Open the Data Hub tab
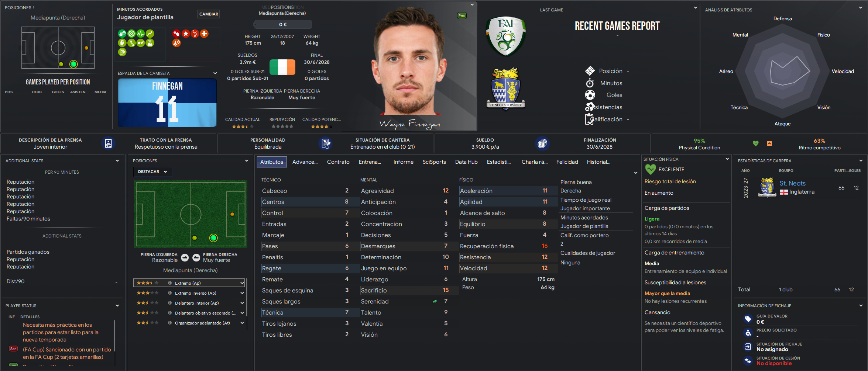 pos(466,162)
